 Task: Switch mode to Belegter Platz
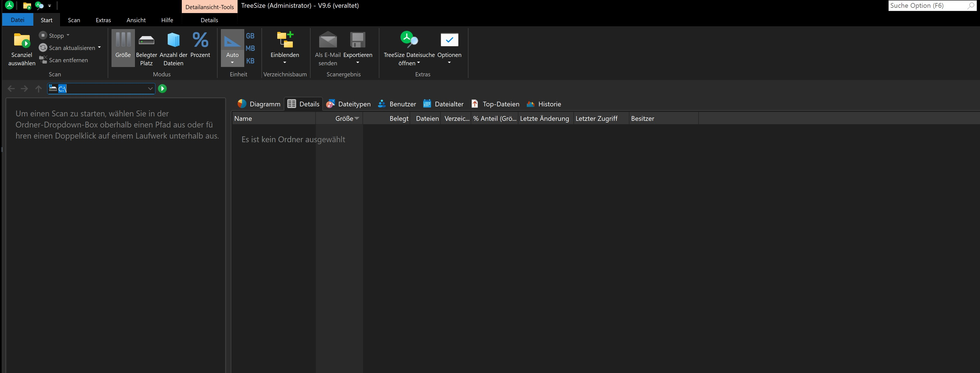(146, 48)
